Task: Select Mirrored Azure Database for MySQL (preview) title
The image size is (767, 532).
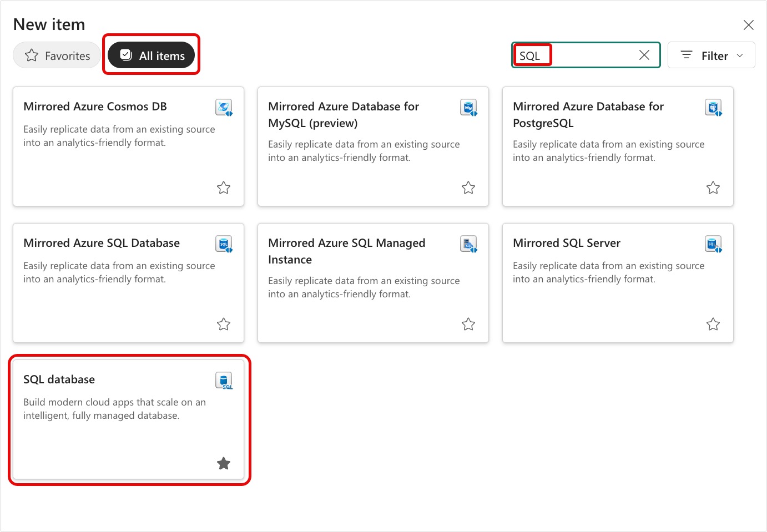Action: click(344, 115)
